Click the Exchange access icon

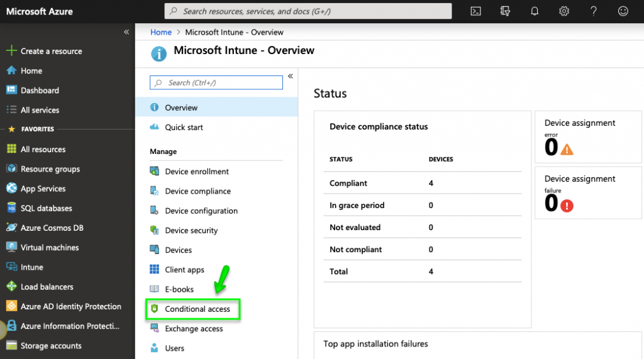(155, 328)
